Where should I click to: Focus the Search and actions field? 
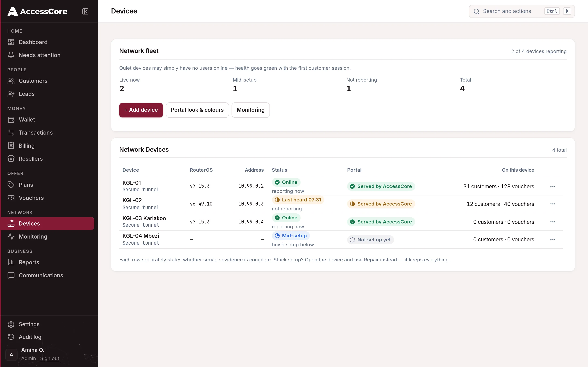[521, 11]
